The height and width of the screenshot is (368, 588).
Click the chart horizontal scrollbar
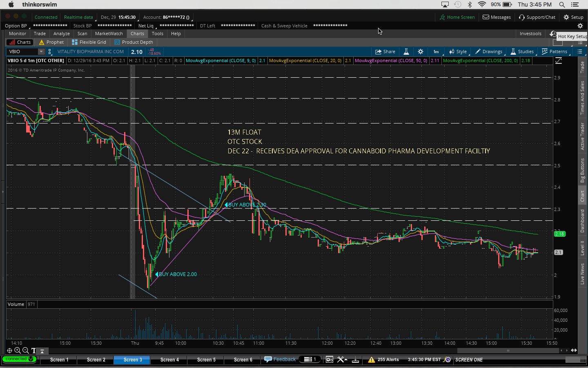click(x=508, y=350)
